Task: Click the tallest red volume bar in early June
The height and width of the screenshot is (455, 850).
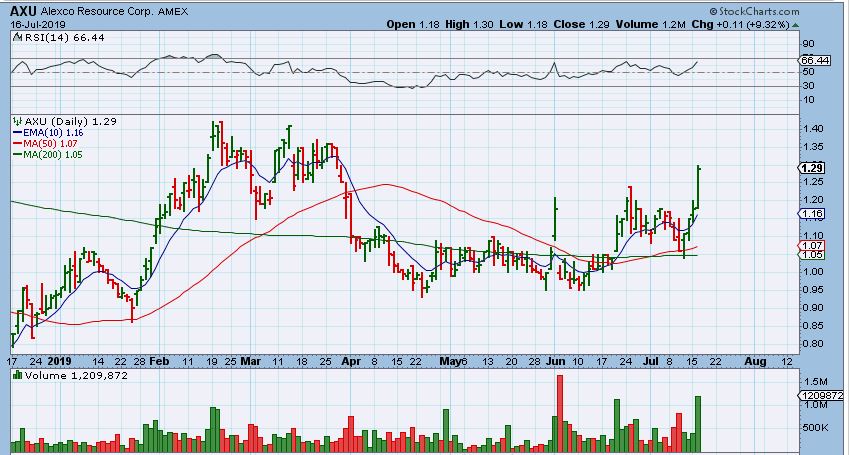Action: [560, 414]
